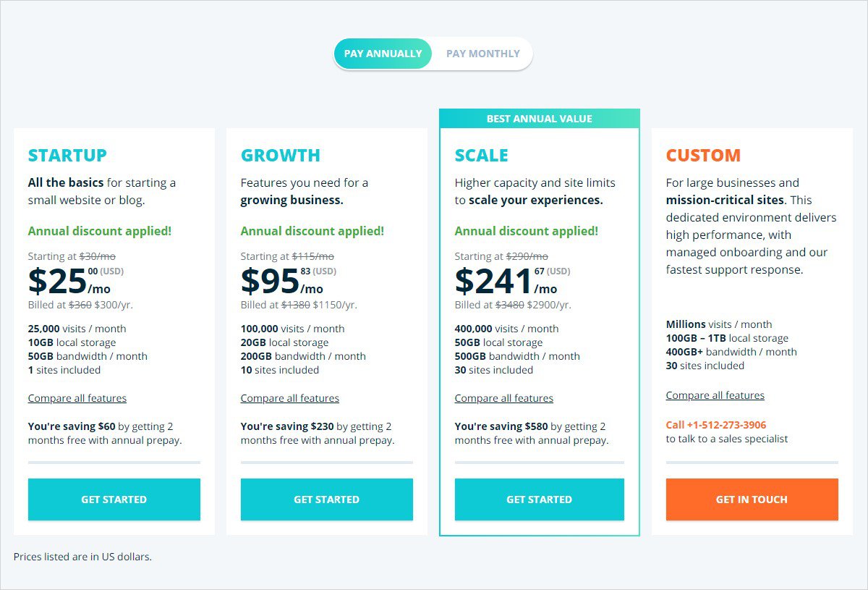Open Compare all features under Scale
This screenshot has width=868, height=590.
(x=504, y=398)
